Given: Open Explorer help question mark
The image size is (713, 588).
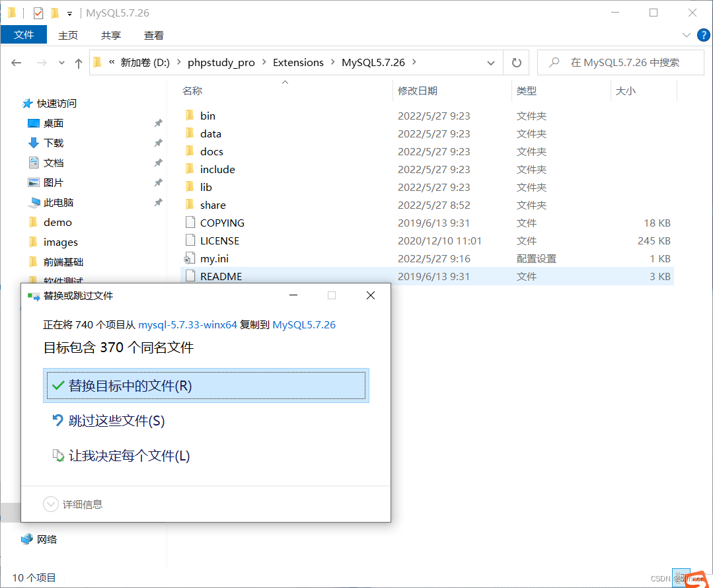Looking at the screenshot, I should point(703,35).
